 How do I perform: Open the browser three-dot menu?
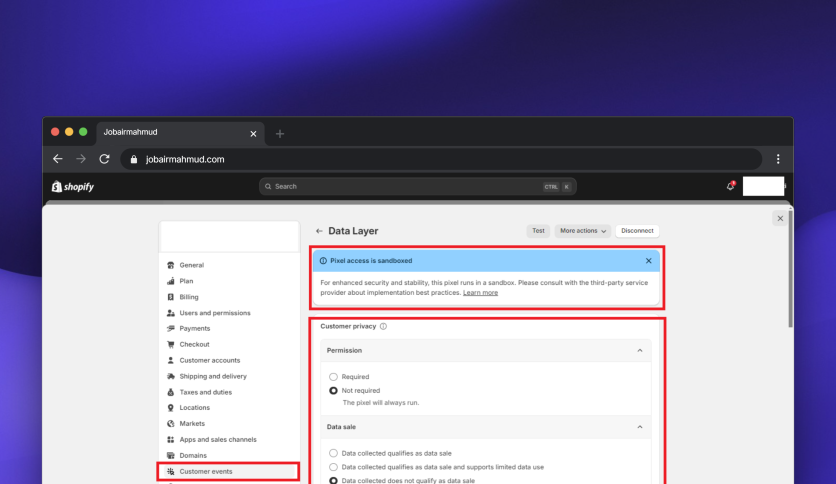tap(778, 159)
